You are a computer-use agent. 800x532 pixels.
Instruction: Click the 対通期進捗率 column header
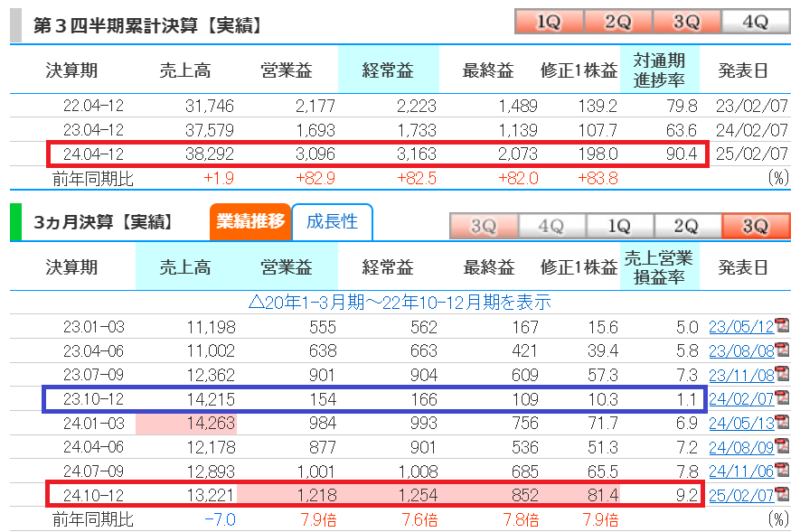(x=659, y=70)
